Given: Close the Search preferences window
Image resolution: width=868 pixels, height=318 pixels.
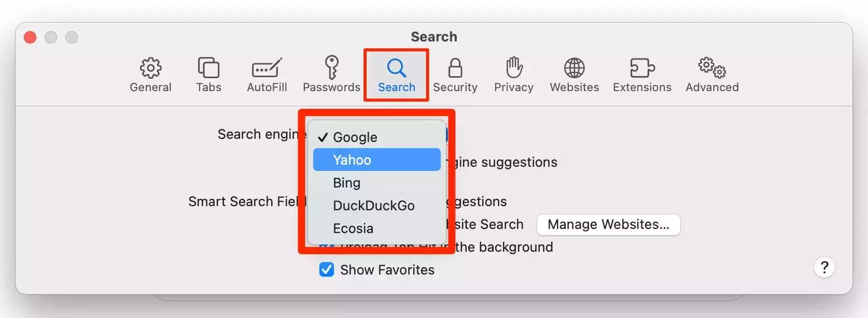Looking at the screenshot, I should click(x=30, y=37).
